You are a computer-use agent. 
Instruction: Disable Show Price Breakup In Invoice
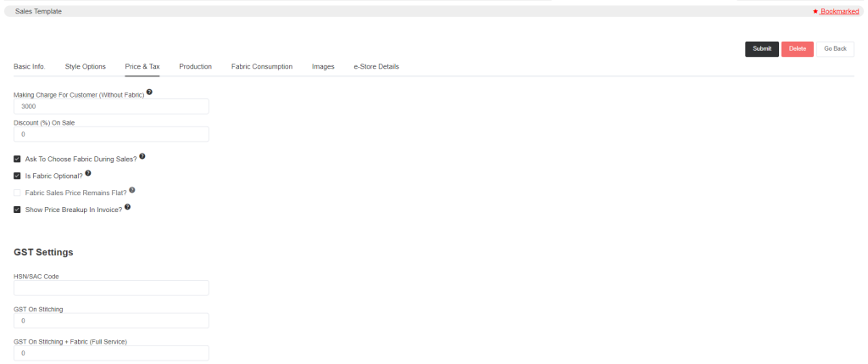coord(17,210)
